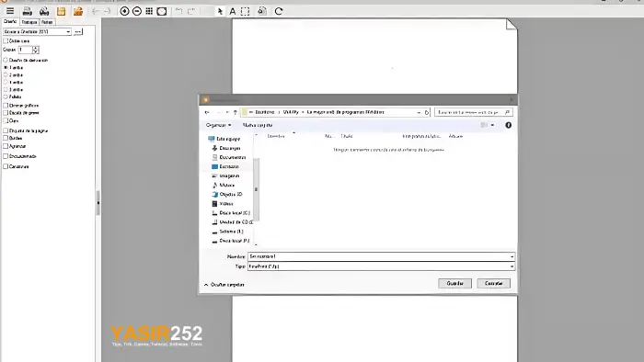
Task: Click the search magnifier in save dialog
Action: tap(507, 112)
